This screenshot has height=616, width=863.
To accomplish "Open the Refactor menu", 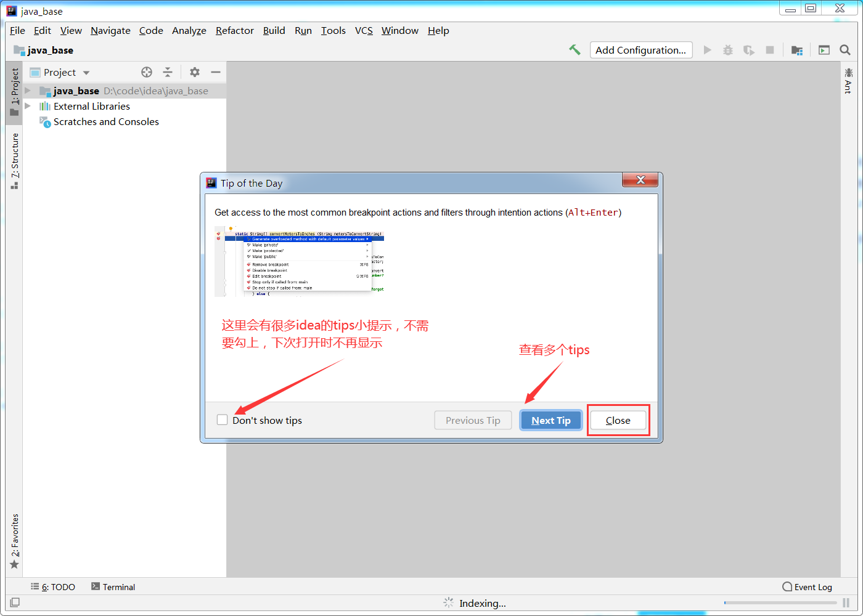I will (235, 30).
